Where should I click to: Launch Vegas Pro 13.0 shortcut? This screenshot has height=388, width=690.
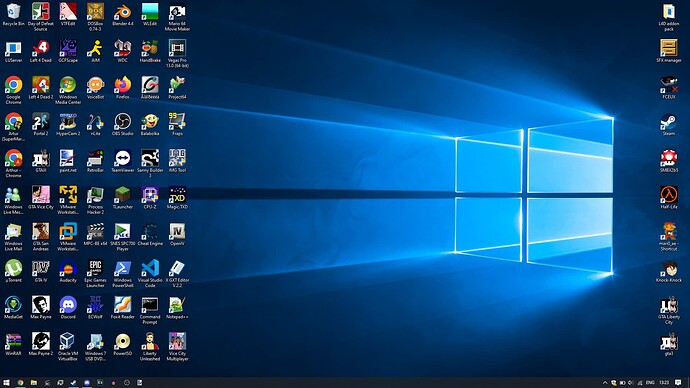pyautogui.click(x=177, y=53)
